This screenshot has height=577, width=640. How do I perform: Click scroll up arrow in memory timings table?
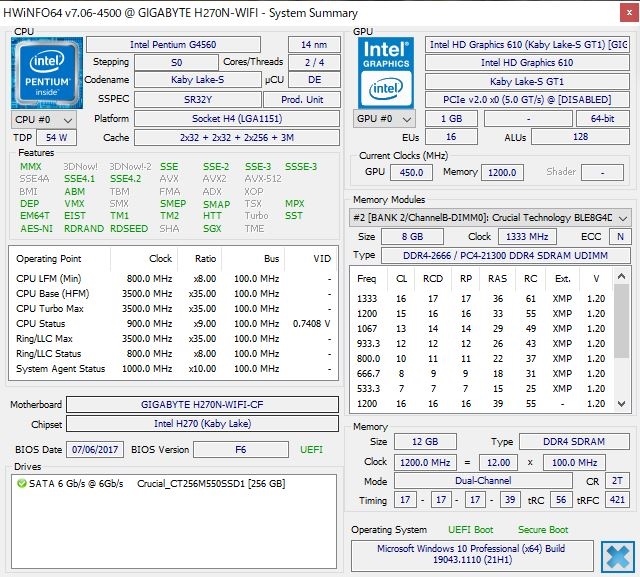pyautogui.click(x=621, y=276)
